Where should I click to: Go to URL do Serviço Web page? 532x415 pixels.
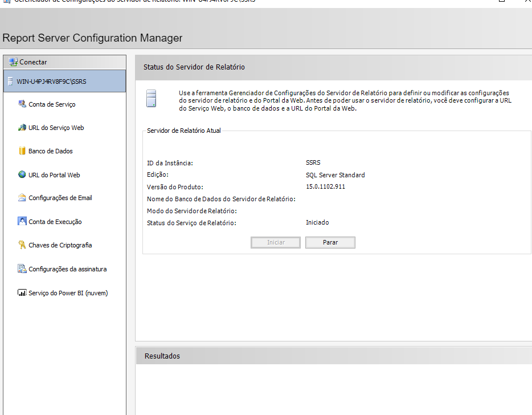(x=56, y=128)
